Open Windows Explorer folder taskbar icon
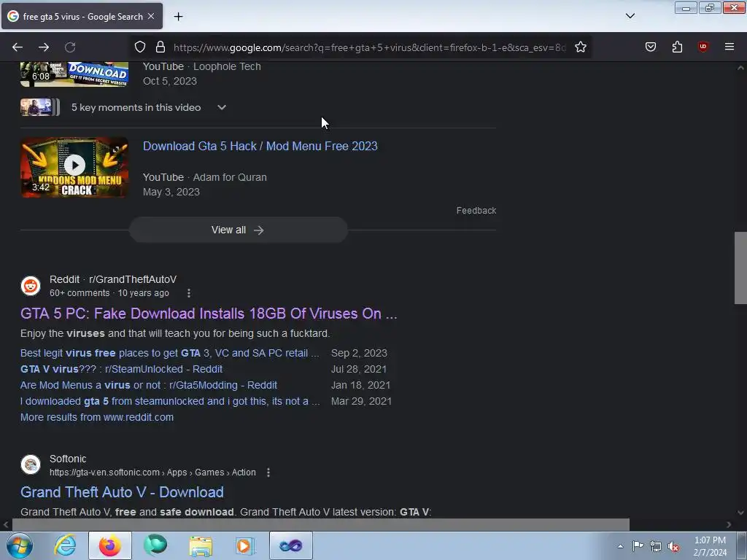 tap(201, 545)
